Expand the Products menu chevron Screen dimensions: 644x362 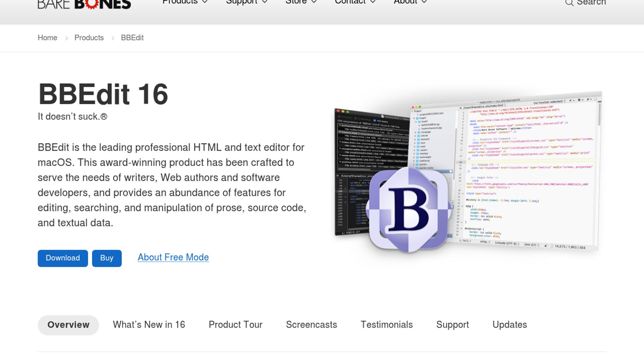click(x=205, y=2)
